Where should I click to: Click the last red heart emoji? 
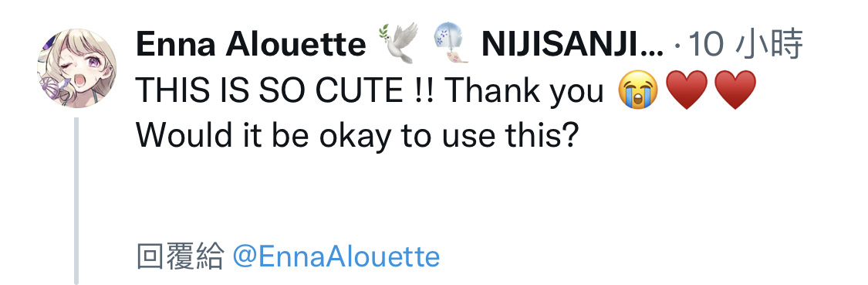tap(735, 90)
